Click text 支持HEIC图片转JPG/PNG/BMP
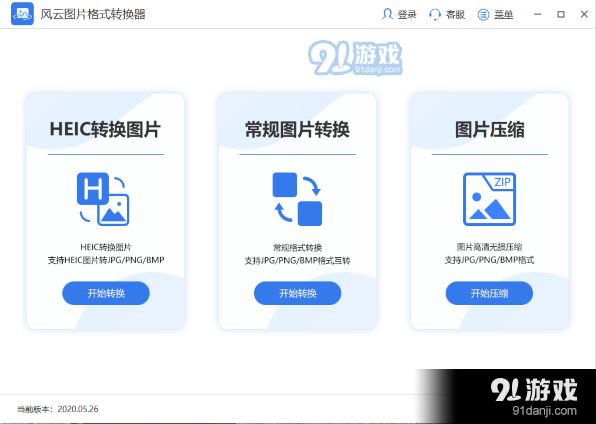596x424 pixels. [106, 260]
